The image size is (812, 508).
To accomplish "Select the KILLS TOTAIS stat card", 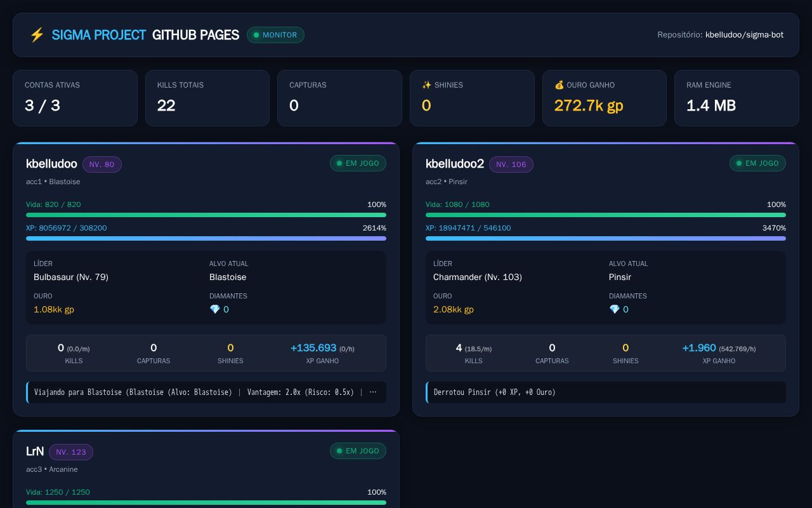I will click(x=207, y=98).
